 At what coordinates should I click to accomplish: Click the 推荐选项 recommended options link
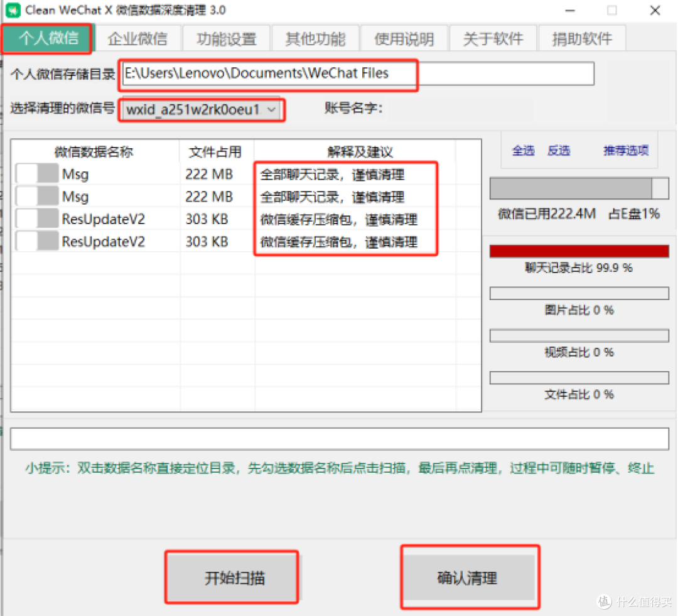(625, 150)
